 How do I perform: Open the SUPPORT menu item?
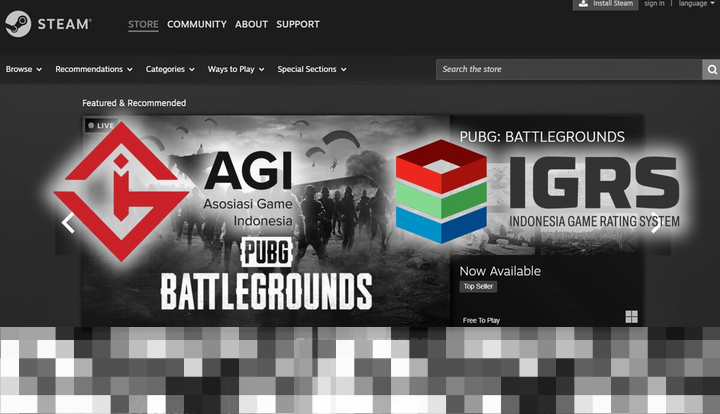point(298,24)
